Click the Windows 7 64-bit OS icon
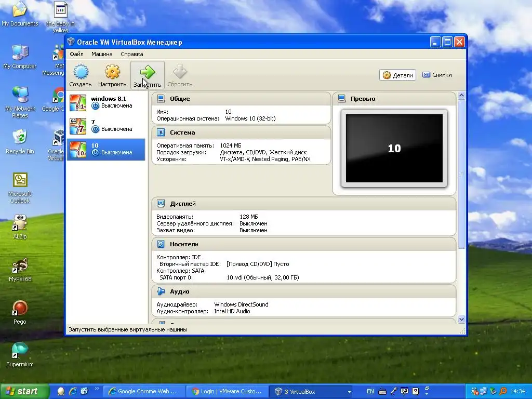532x399 pixels. tap(78, 126)
